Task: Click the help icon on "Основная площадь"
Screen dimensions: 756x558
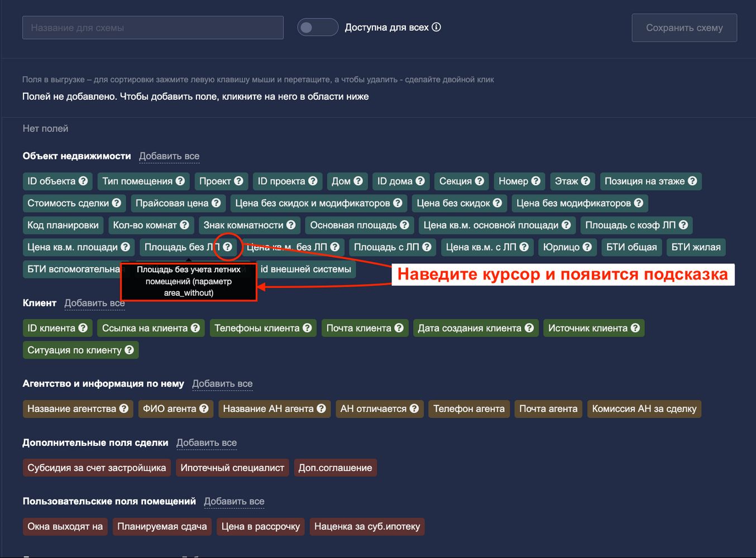Action: (405, 225)
